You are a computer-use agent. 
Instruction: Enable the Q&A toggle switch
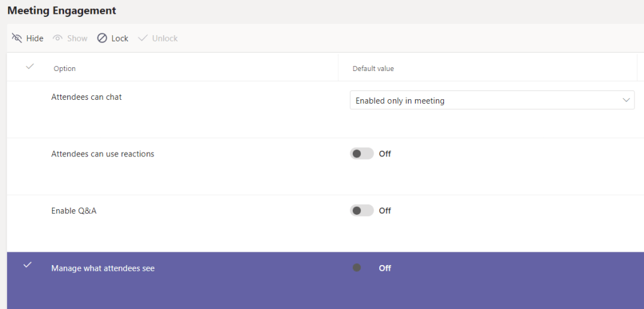362,211
